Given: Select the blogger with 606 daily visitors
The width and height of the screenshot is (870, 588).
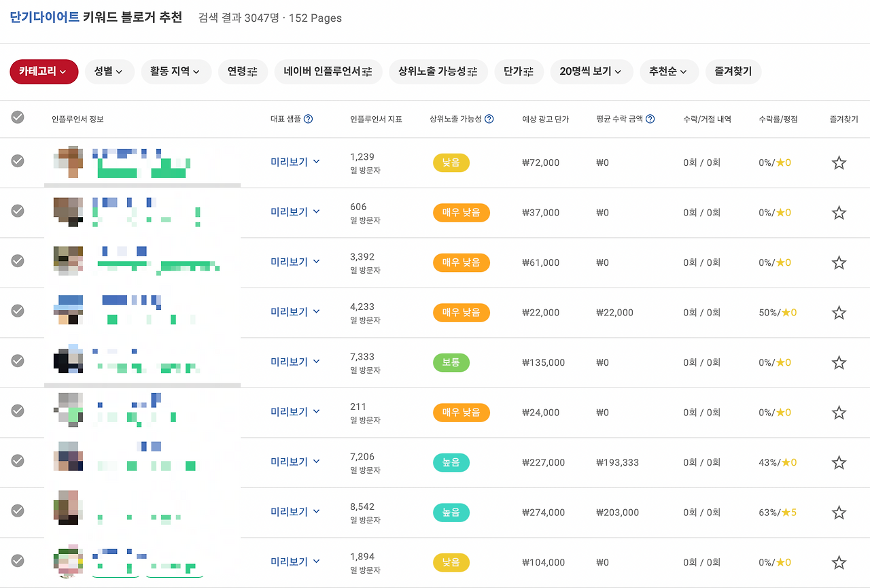Looking at the screenshot, I should (18, 212).
